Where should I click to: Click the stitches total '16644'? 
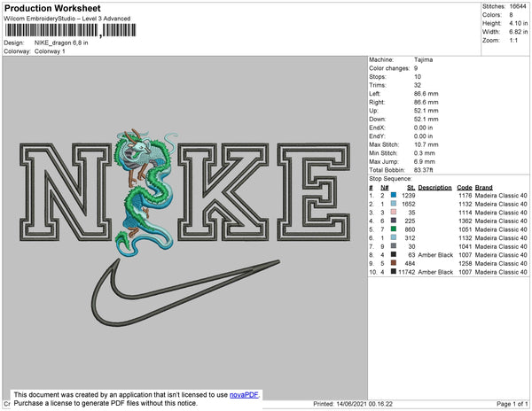(x=518, y=6)
